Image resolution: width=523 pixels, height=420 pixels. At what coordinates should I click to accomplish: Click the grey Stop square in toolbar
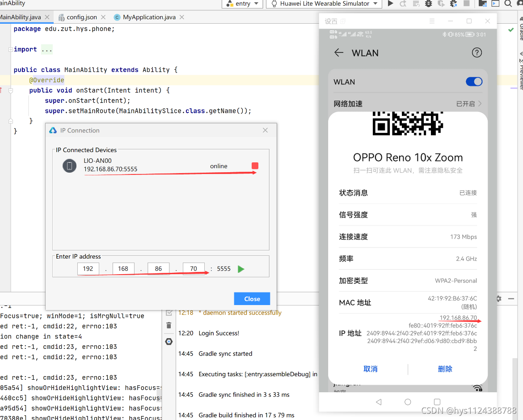coord(467,3)
